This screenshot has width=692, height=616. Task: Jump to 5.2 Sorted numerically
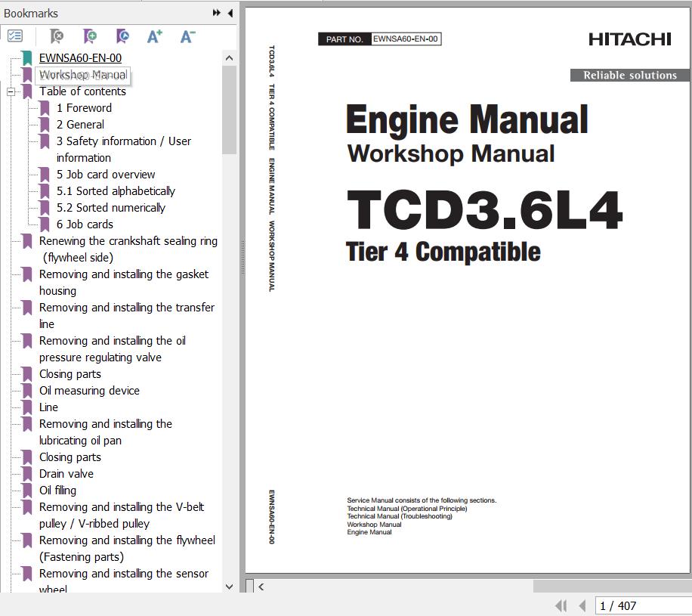111,208
